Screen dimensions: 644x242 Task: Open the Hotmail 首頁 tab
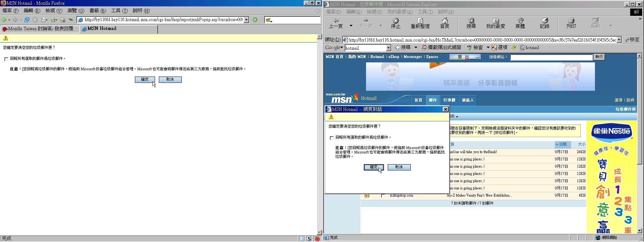[418, 100]
